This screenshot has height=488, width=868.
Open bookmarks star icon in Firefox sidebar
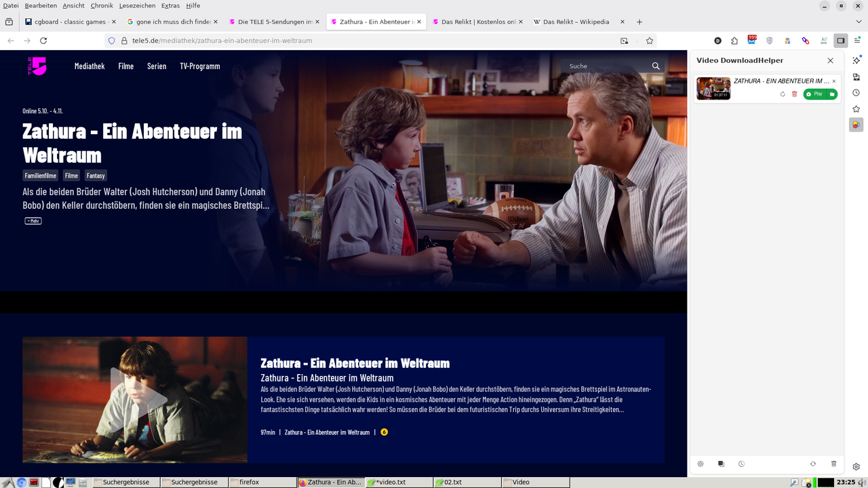(856, 109)
